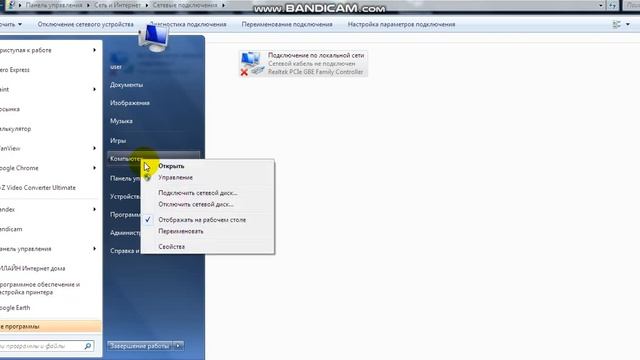Launch Google Earth from program list

pos(15,308)
